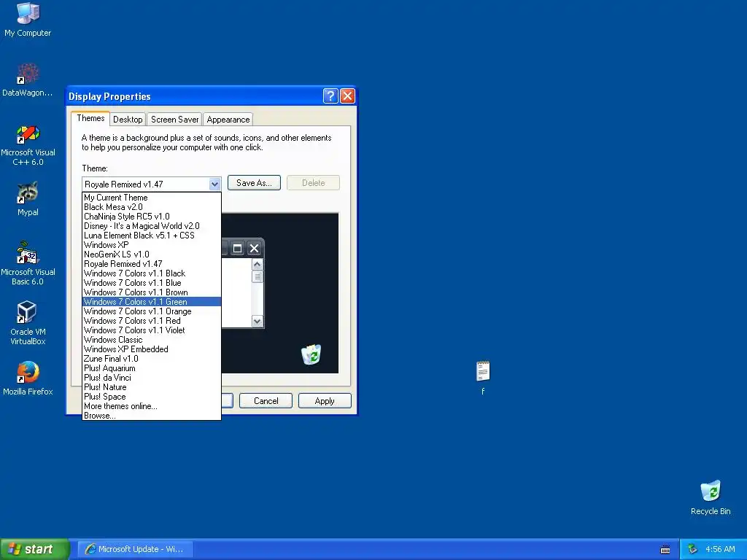Choose Black Mesa v2.0 theme
This screenshot has height=560, width=747.
pyautogui.click(x=152, y=206)
